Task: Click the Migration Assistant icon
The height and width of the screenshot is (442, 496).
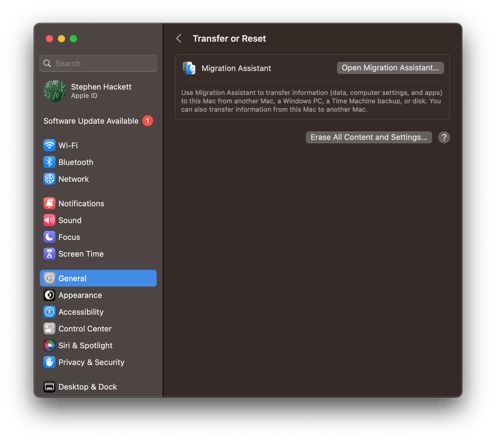Action: click(x=189, y=68)
